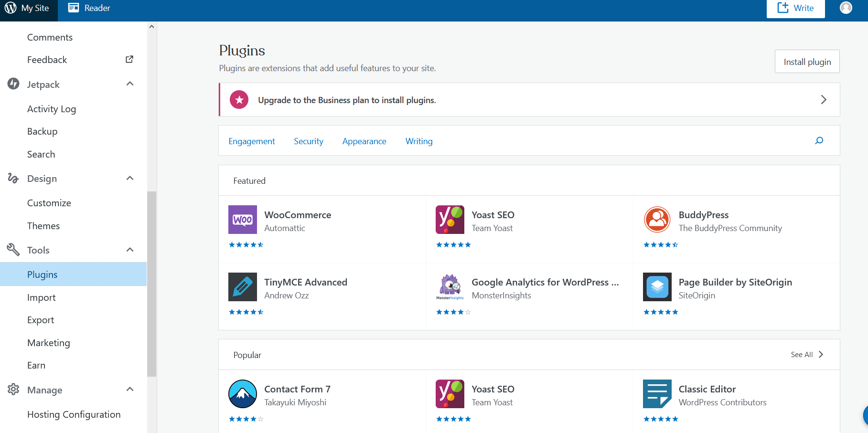Viewport: 868px width, 433px height.
Task: Select the Appearance category tab
Action: pos(364,141)
